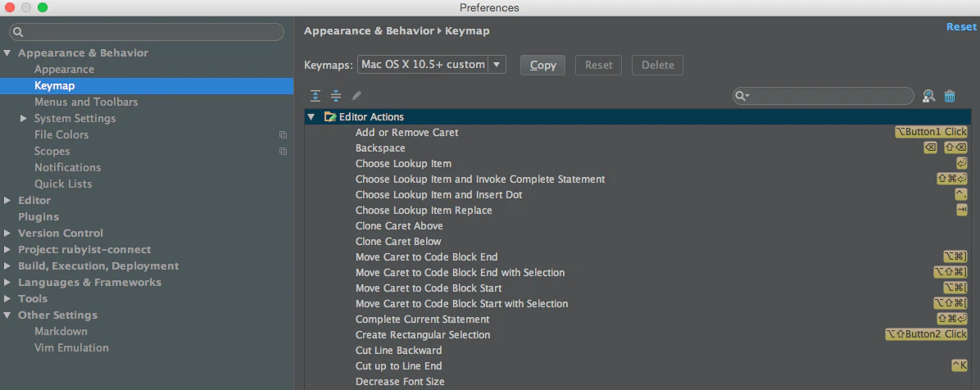The width and height of the screenshot is (980, 390).
Task: Open Plugins settings
Action: (x=39, y=217)
